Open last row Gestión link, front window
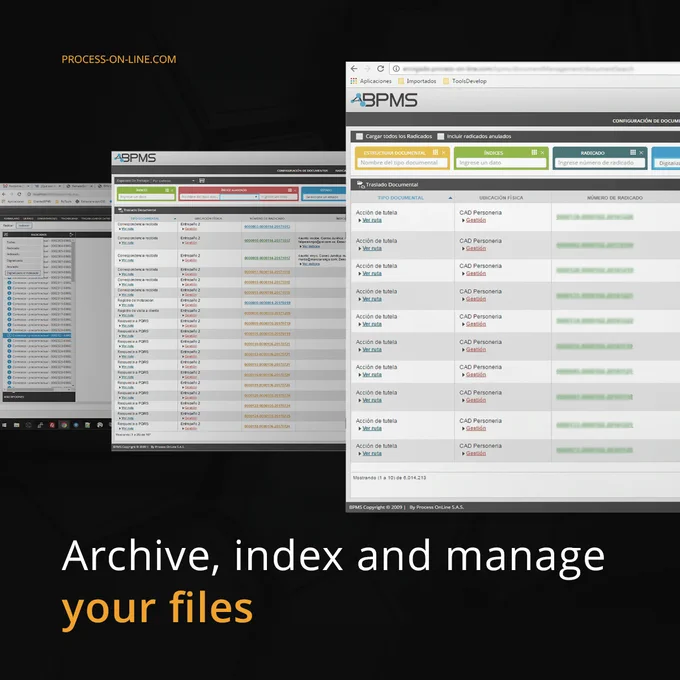 (476, 453)
